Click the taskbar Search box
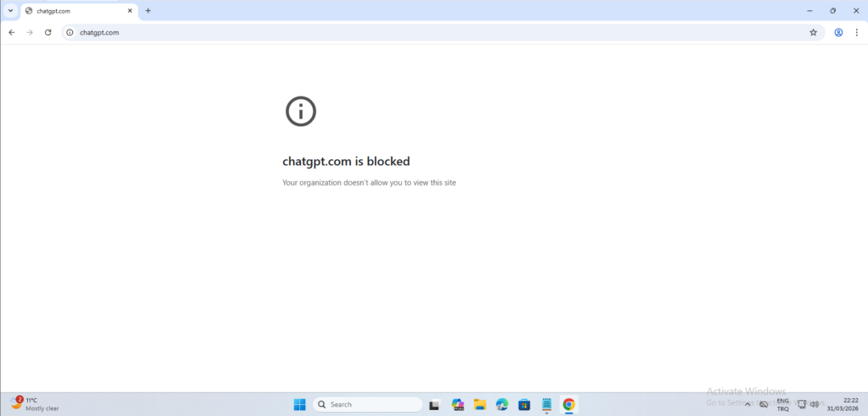The height and width of the screenshot is (416, 868). pos(367,404)
